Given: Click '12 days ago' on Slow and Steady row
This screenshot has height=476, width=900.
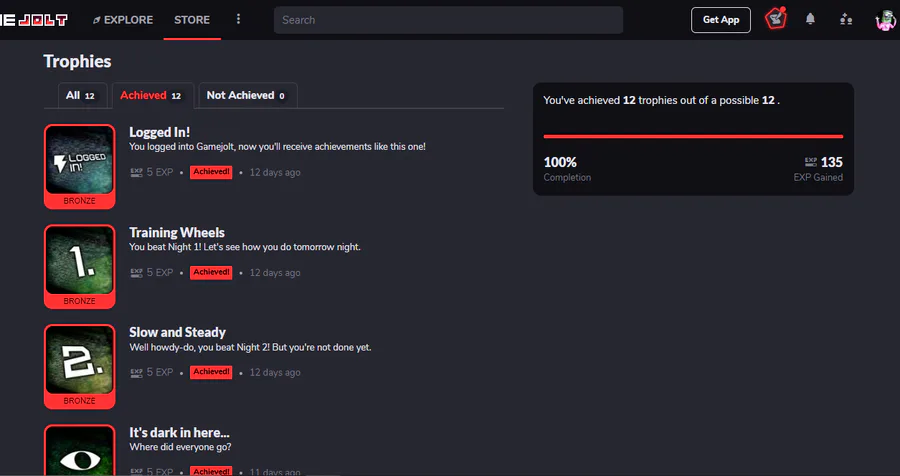Looking at the screenshot, I should click(x=275, y=373).
